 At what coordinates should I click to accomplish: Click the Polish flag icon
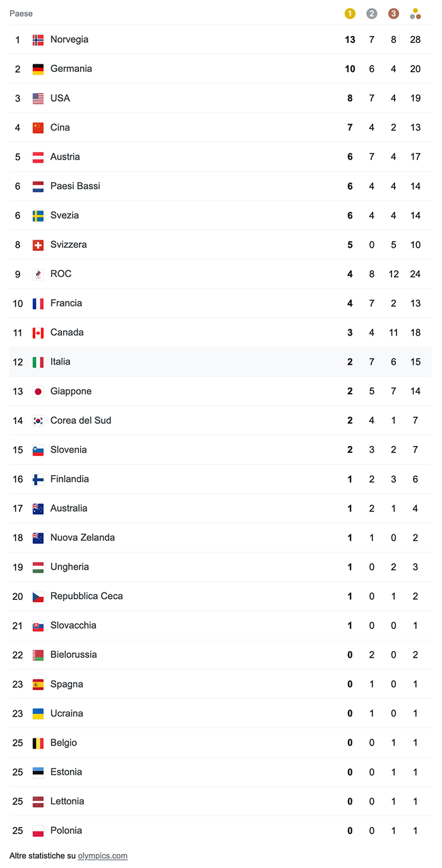(x=38, y=831)
